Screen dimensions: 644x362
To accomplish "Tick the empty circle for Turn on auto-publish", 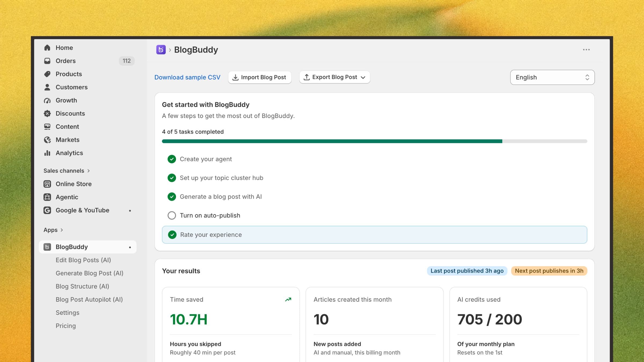I will [172, 215].
